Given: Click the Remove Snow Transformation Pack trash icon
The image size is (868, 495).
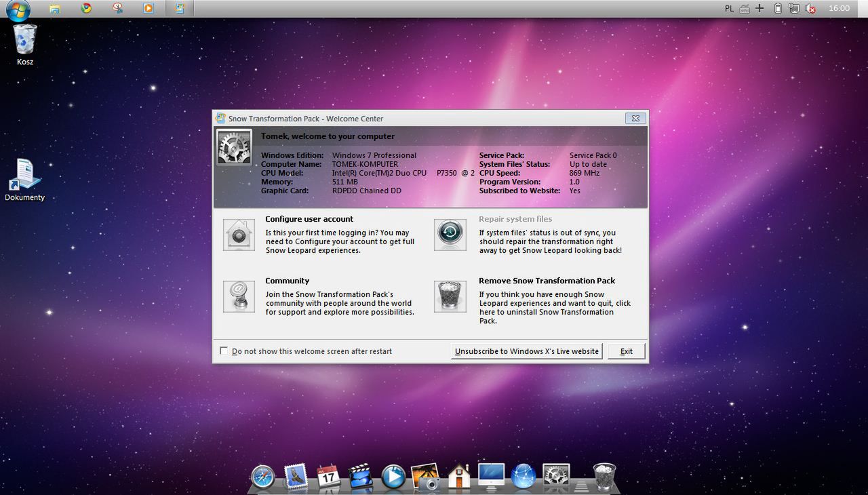Looking at the screenshot, I should tap(450, 296).
